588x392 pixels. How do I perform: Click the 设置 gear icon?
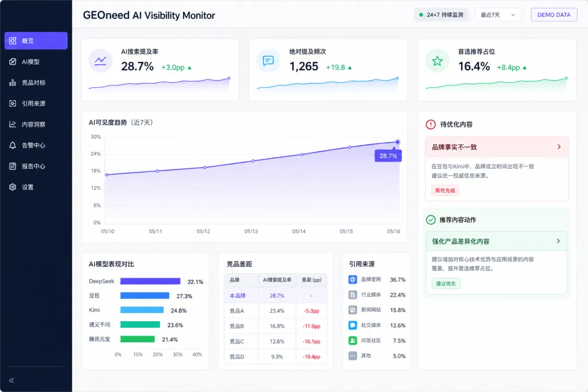[x=13, y=187]
